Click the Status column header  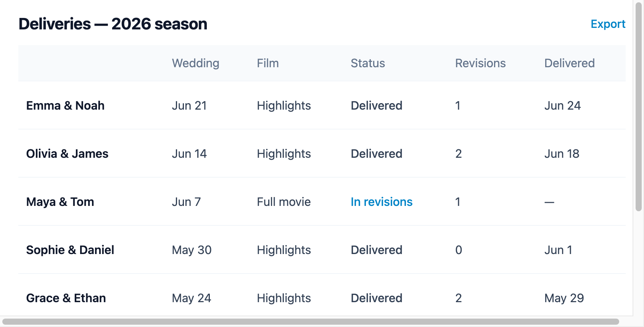368,63
